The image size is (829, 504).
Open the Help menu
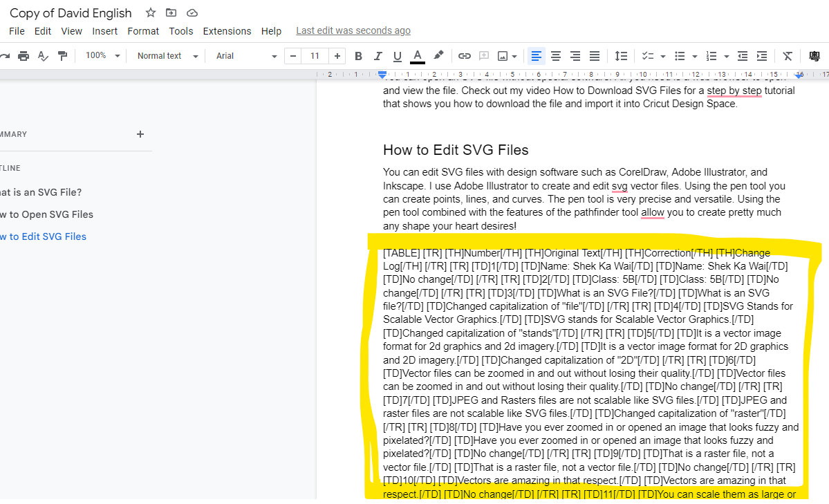click(271, 31)
